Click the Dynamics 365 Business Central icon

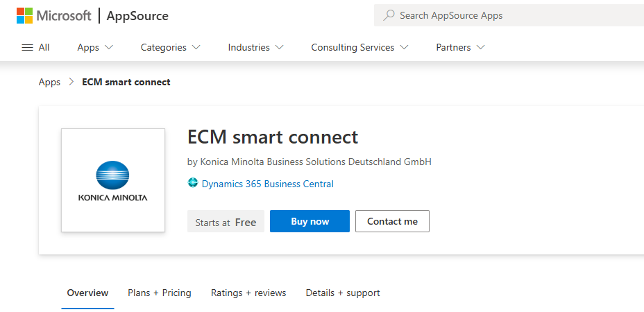tap(193, 182)
